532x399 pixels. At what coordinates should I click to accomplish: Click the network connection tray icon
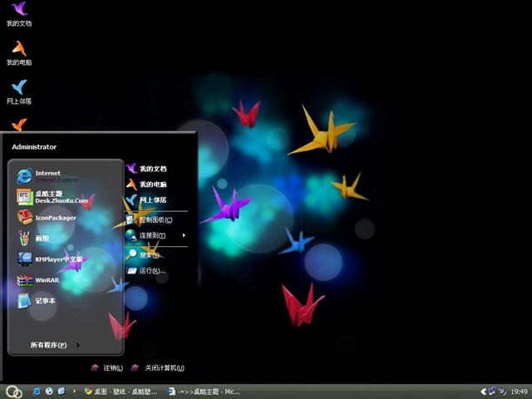pos(492,392)
